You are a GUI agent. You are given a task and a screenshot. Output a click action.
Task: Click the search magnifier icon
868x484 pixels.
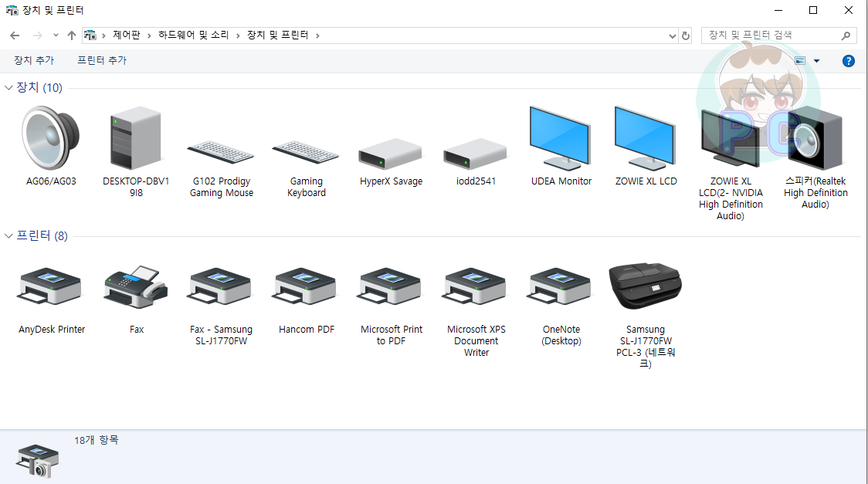tap(846, 36)
